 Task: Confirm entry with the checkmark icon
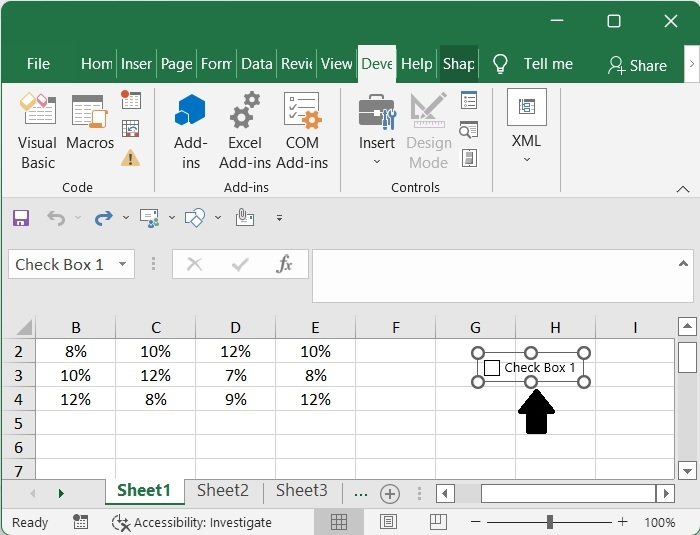tap(240, 264)
